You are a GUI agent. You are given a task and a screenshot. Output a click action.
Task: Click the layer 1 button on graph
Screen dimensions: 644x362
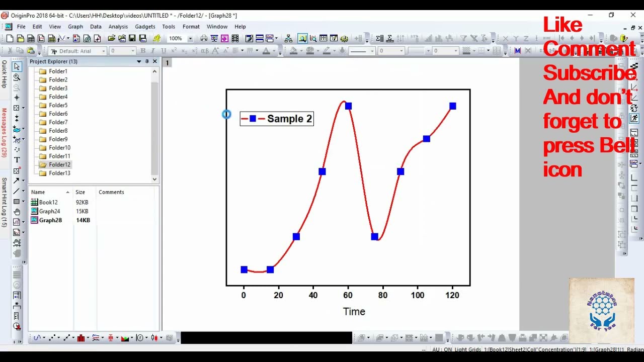click(167, 63)
